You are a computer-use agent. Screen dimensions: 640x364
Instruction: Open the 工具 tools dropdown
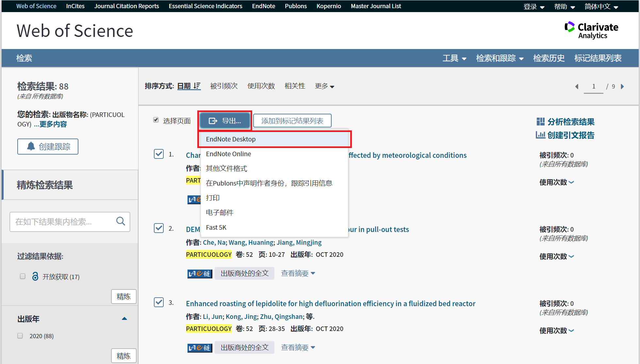click(x=454, y=58)
